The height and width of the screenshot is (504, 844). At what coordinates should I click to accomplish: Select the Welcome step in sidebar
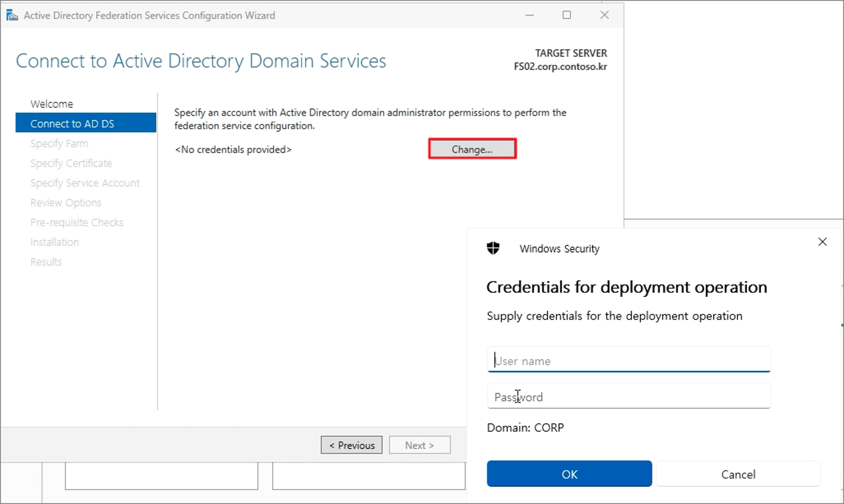(x=51, y=104)
